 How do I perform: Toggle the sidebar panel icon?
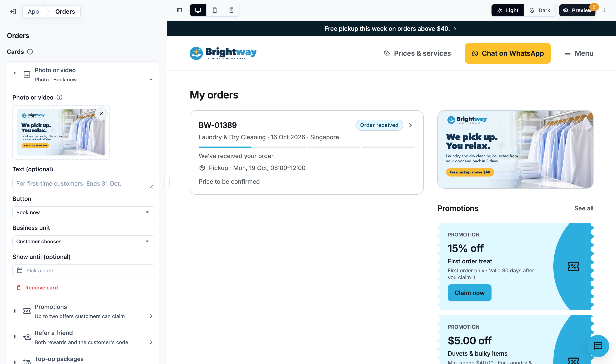[x=179, y=10]
